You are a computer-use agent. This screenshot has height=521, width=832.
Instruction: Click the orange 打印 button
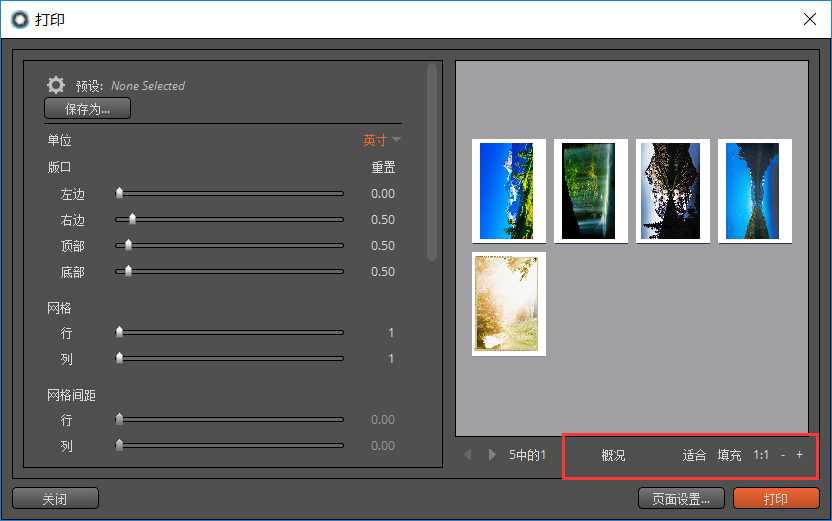(x=776, y=498)
